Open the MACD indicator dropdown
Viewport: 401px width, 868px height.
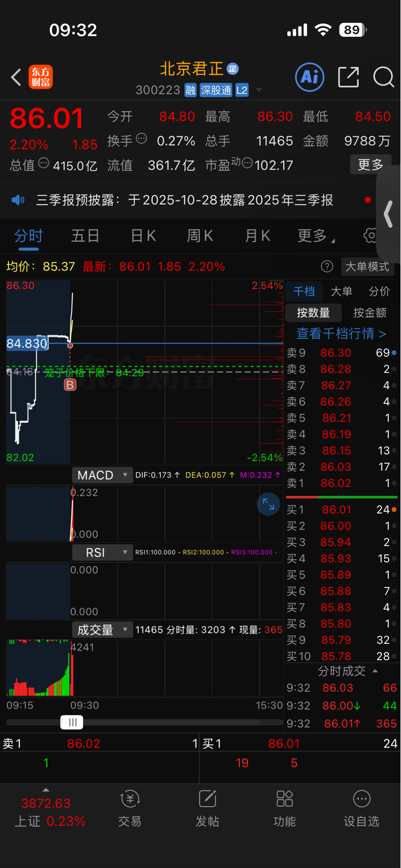(x=102, y=475)
